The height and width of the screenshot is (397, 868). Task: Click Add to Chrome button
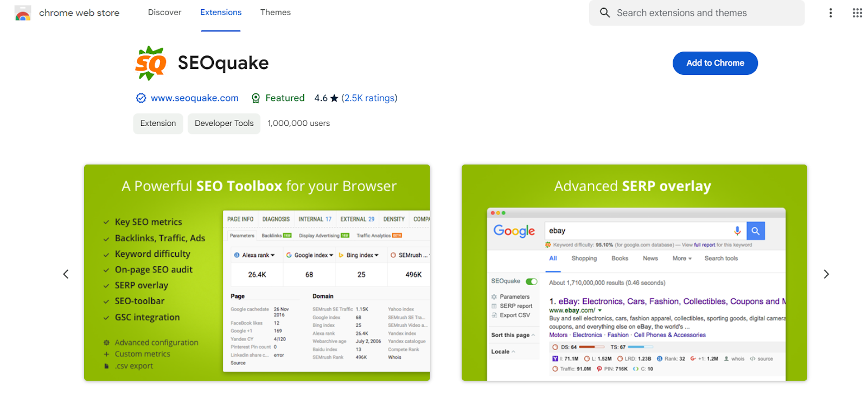click(x=715, y=63)
